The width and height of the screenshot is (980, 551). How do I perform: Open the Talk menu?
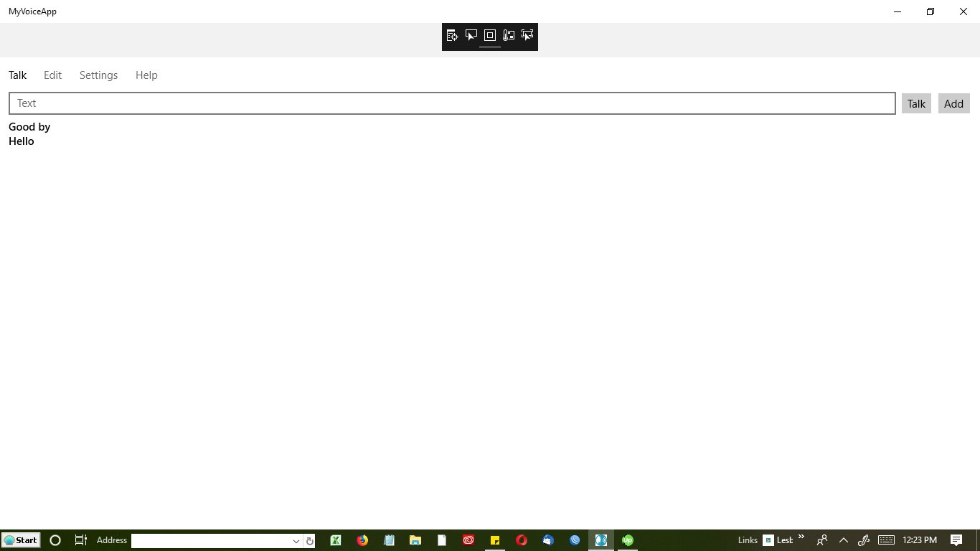click(x=17, y=75)
